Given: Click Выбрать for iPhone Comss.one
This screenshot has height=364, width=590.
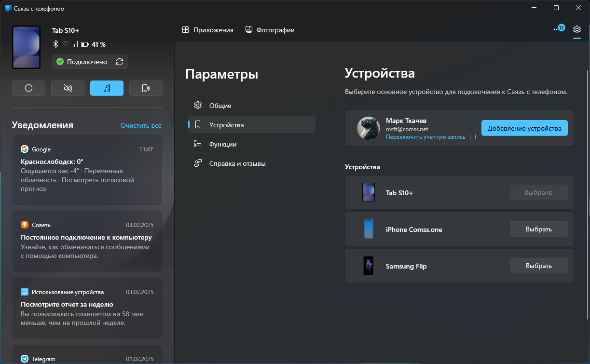Looking at the screenshot, I should click(539, 229).
